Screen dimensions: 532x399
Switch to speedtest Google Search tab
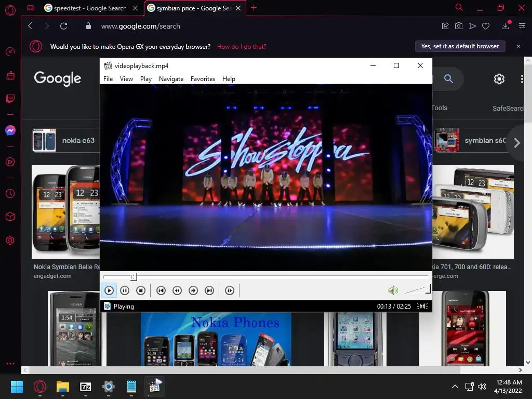[x=90, y=8]
